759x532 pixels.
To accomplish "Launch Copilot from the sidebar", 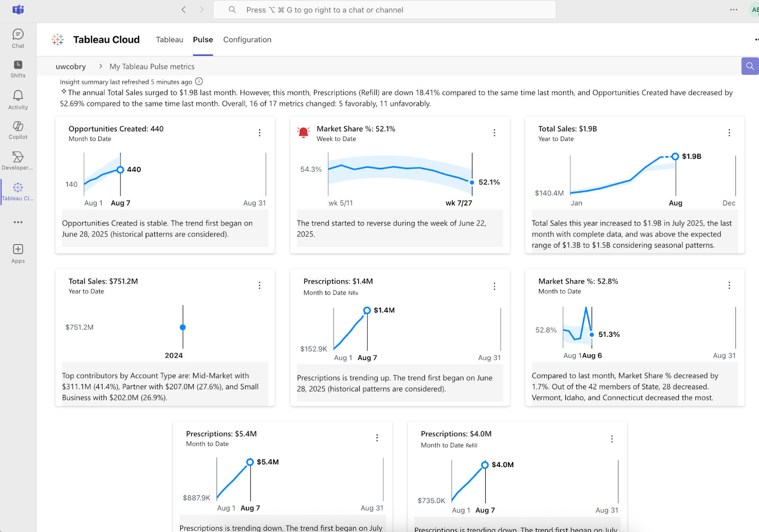I will (18, 129).
